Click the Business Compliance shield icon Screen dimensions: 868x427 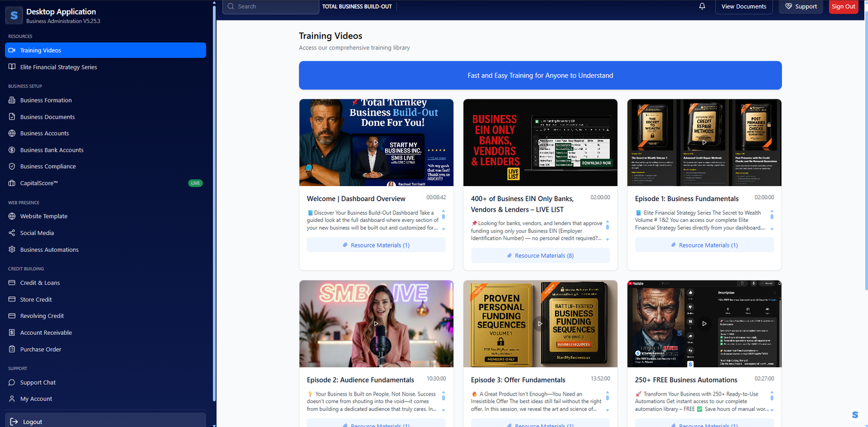coord(12,167)
